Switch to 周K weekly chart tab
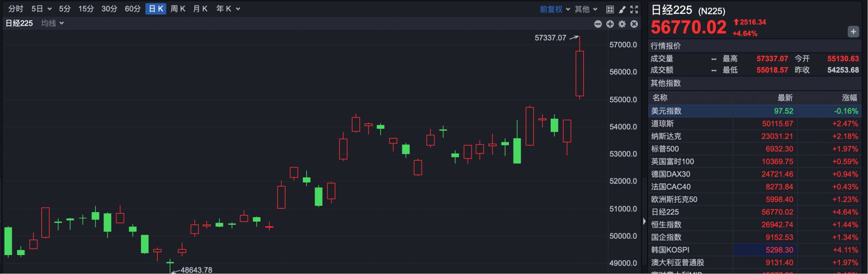 (x=178, y=9)
